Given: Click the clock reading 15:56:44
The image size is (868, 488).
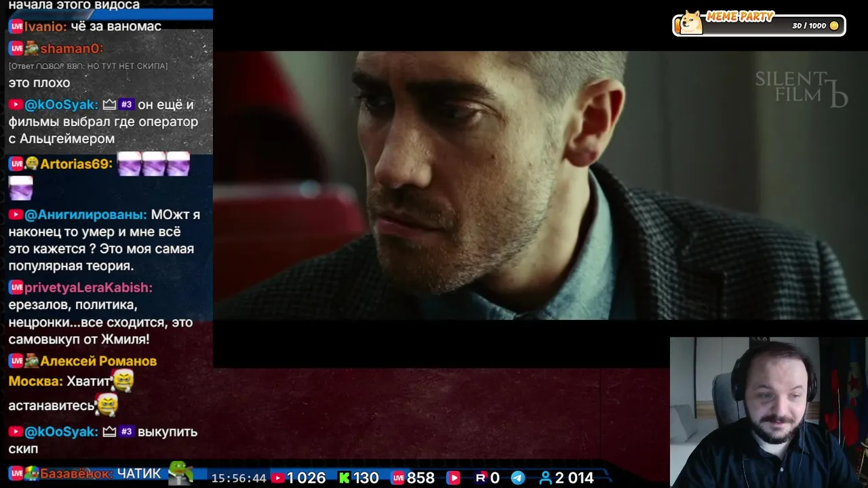Looking at the screenshot, I should tap(239, 478).
